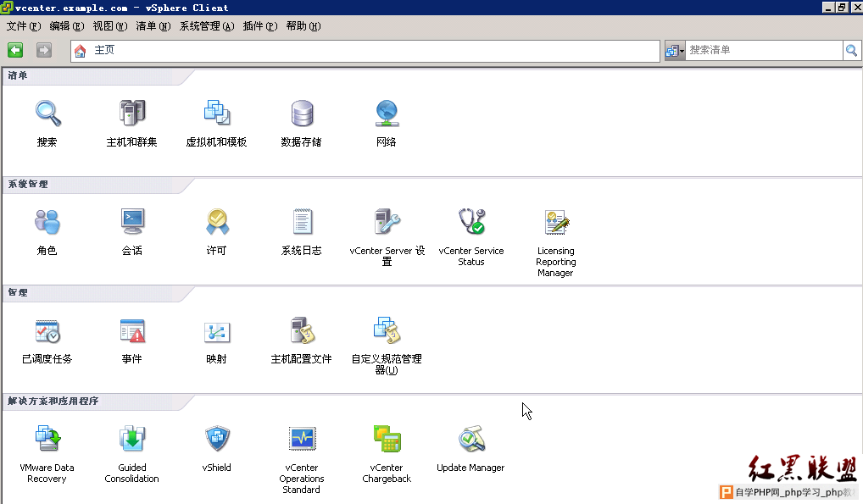Image resolution: width=863 pixels, height=504 pixels.
Task: Open the vShield plugin
Action: click(x=217, y=439)
